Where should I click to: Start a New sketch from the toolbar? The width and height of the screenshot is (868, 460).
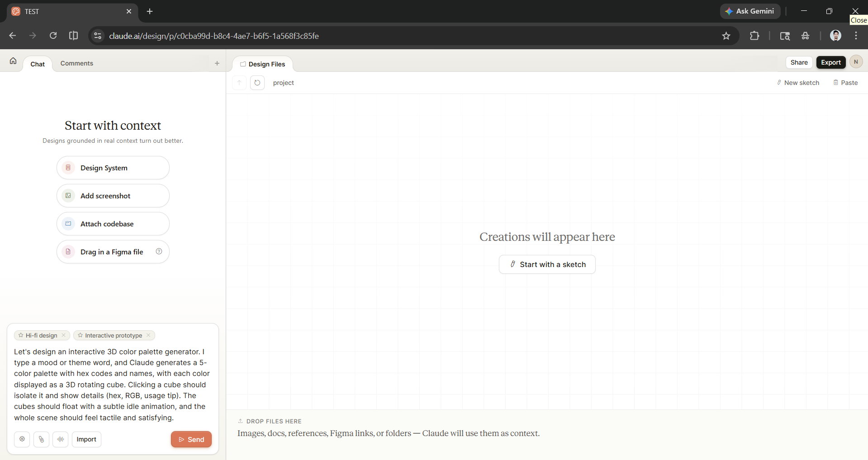[x=798, y=82]
